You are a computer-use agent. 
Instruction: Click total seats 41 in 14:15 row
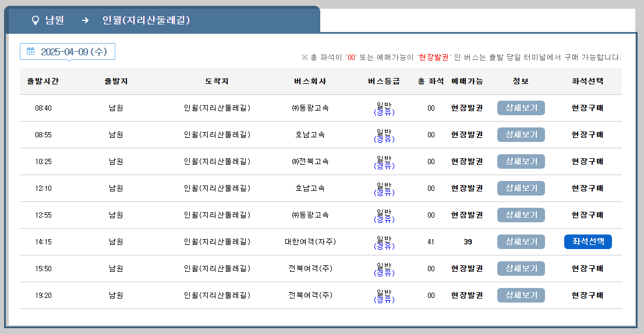pos(431,241)
